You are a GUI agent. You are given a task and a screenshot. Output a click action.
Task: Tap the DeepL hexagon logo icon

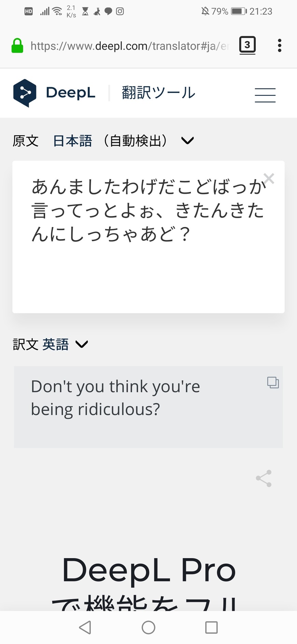click(25, 93)
